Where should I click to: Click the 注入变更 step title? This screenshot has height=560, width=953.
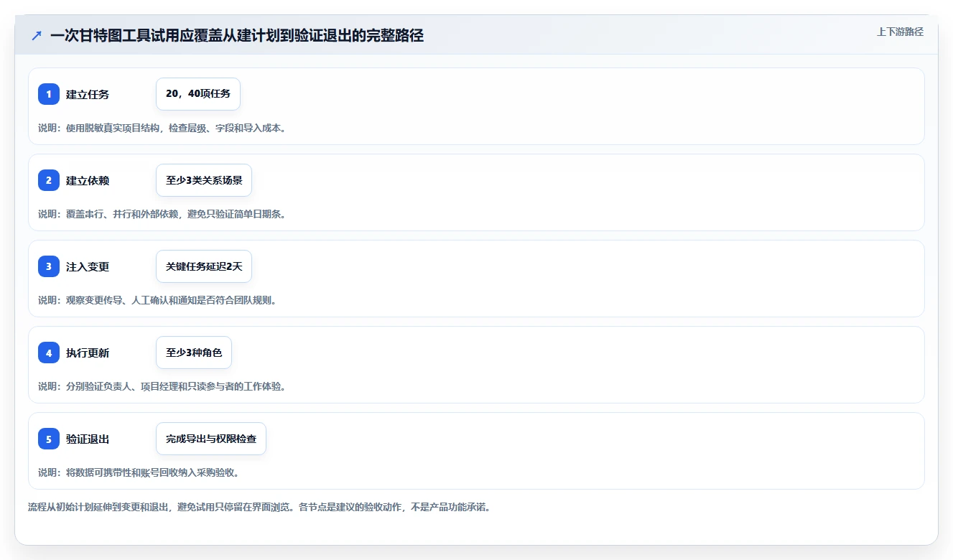pyautogui.click(x=88, y=266)
